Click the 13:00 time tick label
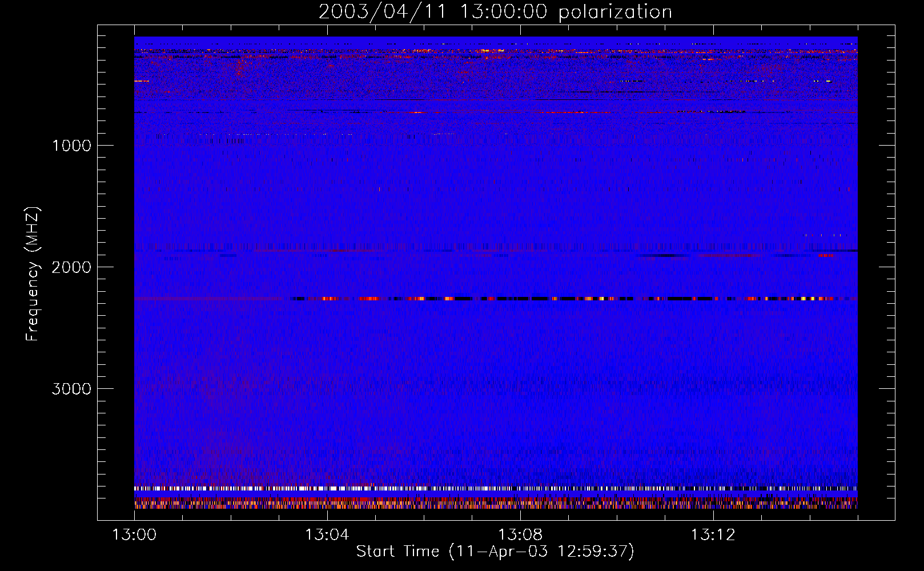This screenshot has height=571, width=924. (x=134, y=535)
